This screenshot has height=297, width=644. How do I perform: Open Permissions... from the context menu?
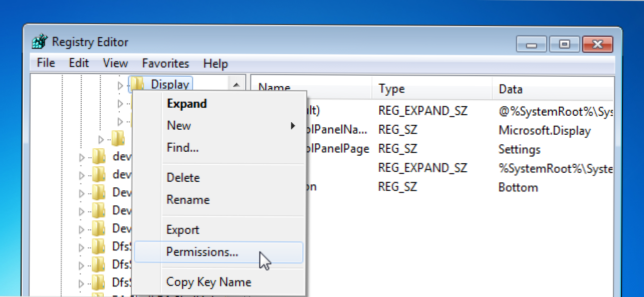point(202,252)
